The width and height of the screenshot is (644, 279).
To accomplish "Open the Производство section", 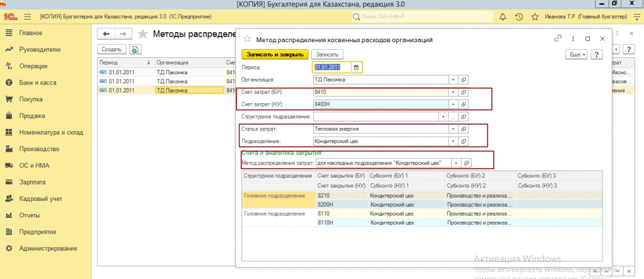I will click(39, 149).
